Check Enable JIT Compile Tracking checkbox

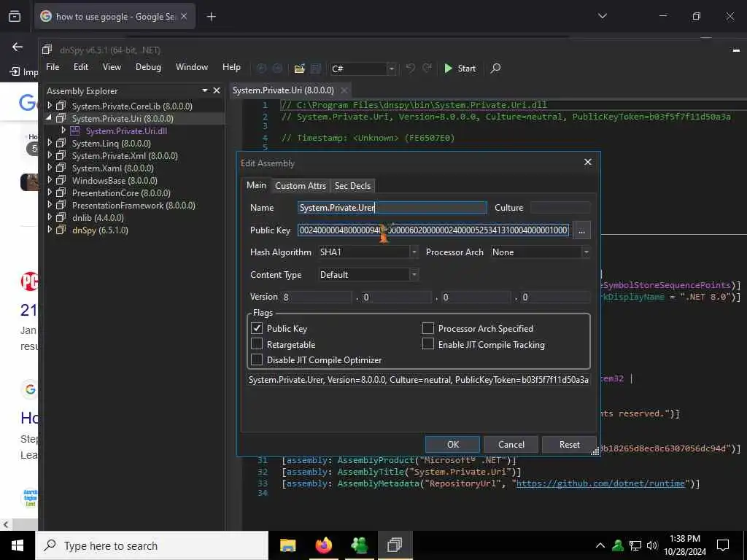(427, 344)
